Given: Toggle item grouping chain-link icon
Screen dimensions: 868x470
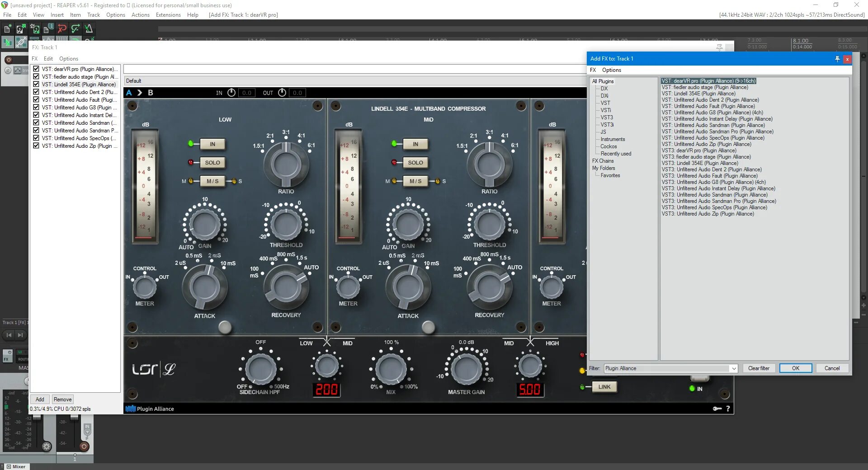Looking at the screenshot, I should point(21,42).
